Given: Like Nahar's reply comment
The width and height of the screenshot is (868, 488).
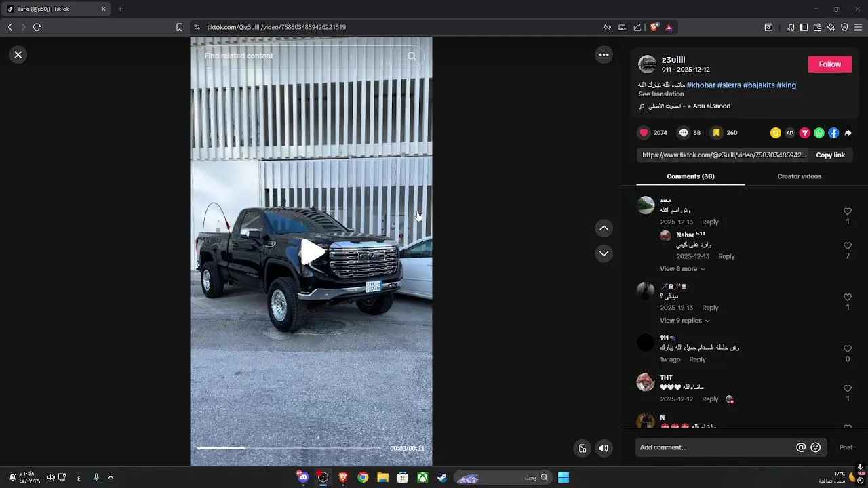Looking at the screenshot, I should point(847,246).
